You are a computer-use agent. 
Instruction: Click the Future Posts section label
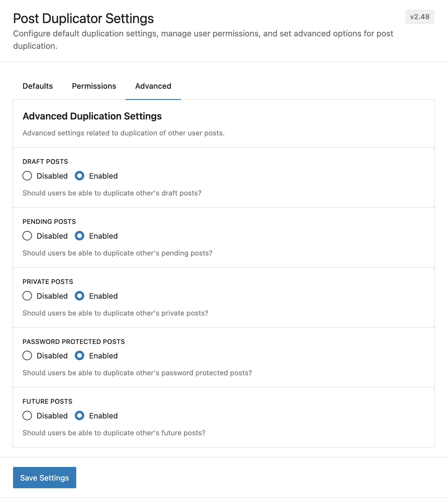[x=47, y=401]
